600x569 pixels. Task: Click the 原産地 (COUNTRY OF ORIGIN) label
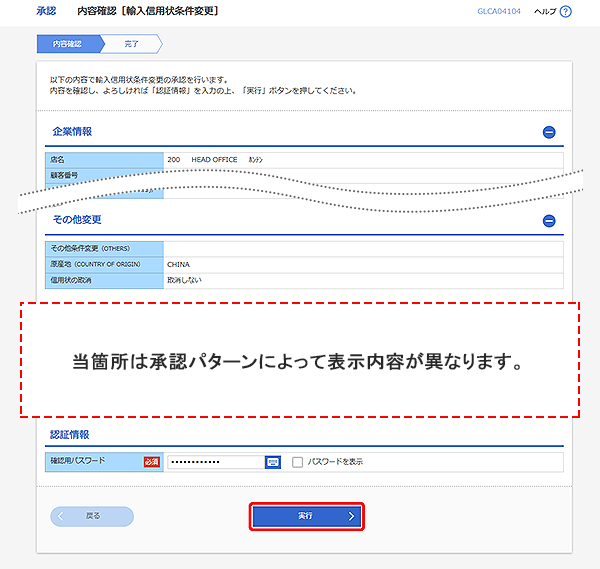pyautogui.click(x=95, y=264)
